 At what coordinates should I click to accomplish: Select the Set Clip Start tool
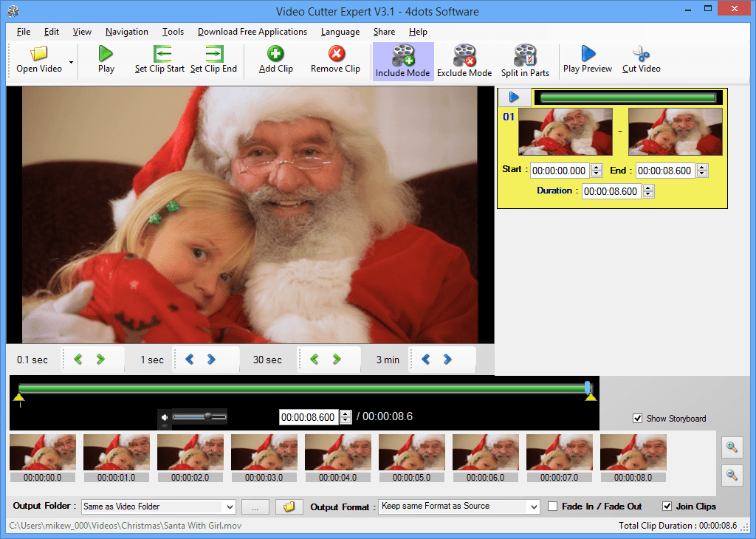159,61
